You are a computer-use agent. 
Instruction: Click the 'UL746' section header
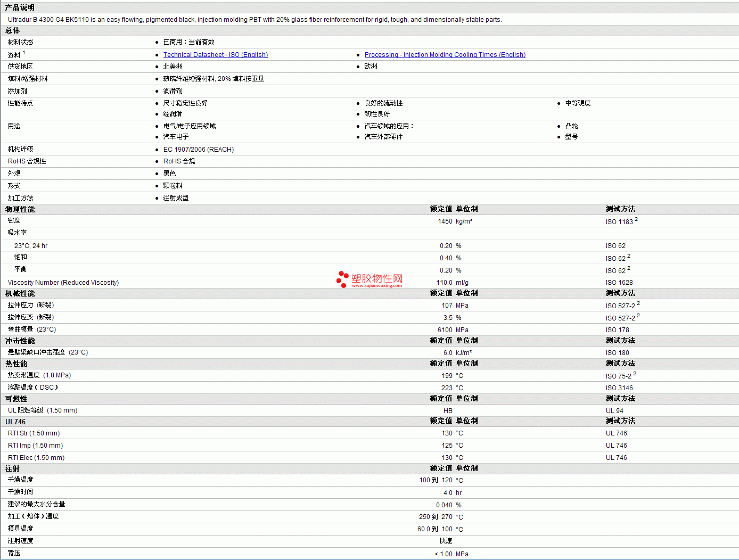pos(15,422)
